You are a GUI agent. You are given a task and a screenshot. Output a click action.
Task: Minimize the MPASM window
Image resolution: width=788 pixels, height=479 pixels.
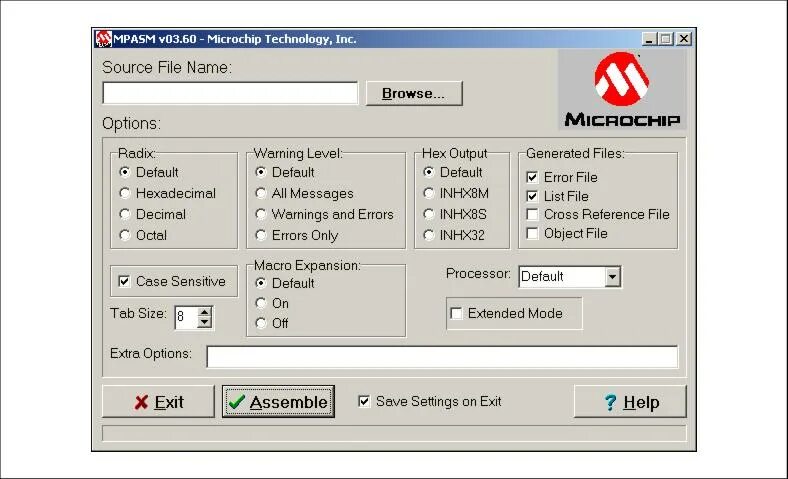(x=649, y=39)
